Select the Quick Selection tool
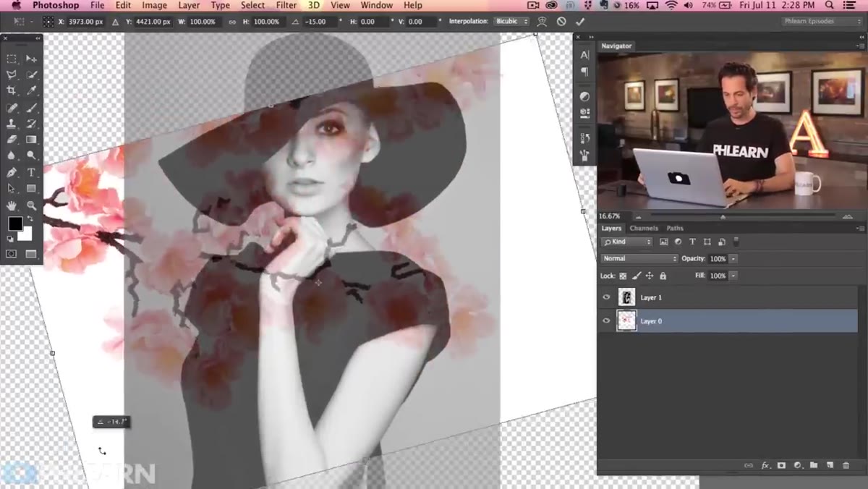The width and height of the screenshot is (868, 489). coord(32,75)
